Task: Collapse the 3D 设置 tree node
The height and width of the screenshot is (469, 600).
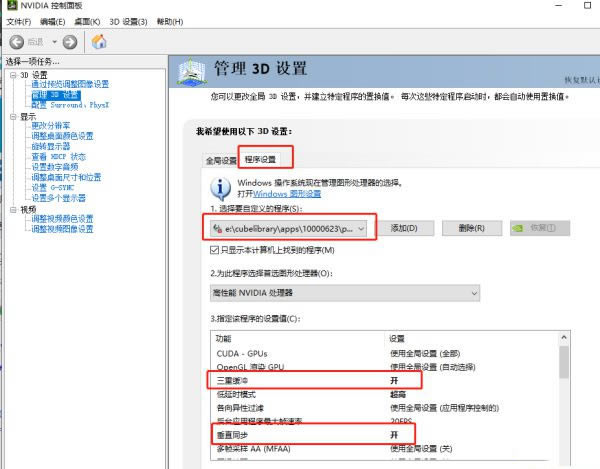Action: click(13, 75)
